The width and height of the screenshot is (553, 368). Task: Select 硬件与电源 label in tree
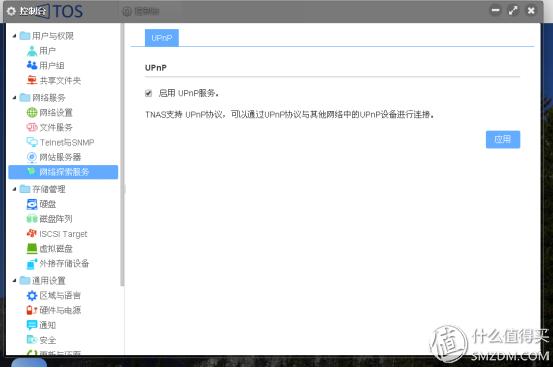tap(60, 310)
